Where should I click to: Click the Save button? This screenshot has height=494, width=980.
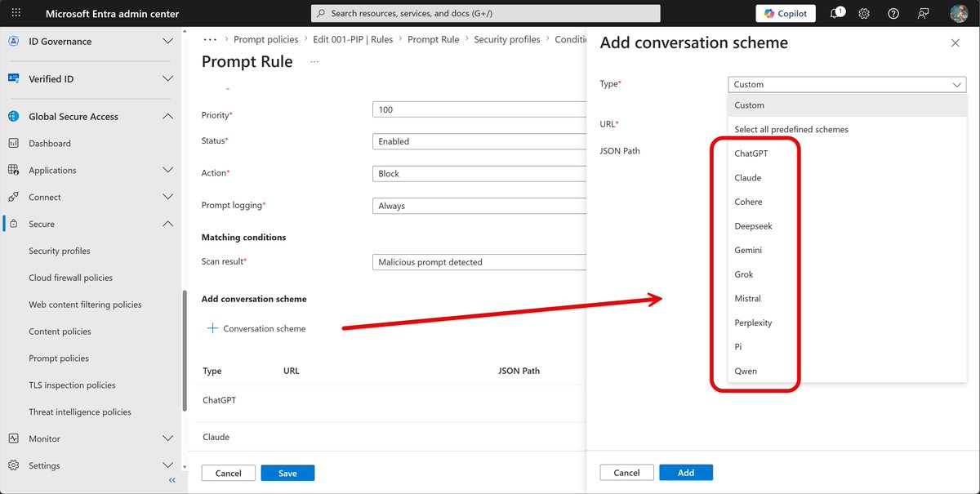pyautogui.click(x=287, y=473)
